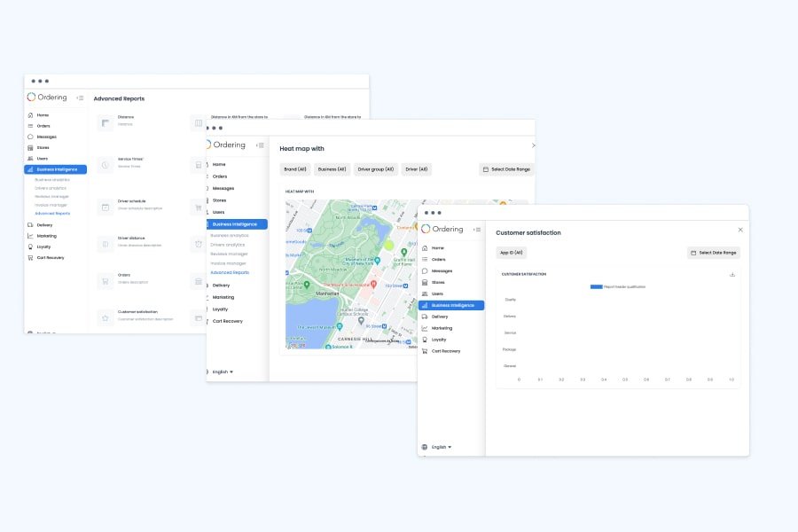Open Business Intelligence in Advanced Reports window
This screenshot has width=798, height=532.
coord(56,169)
